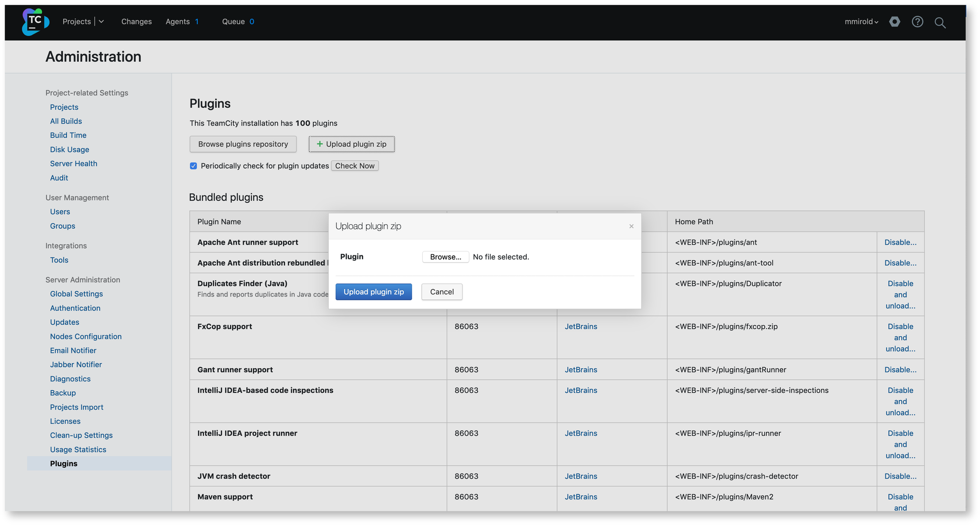The height and width of the screenshot is (525, 980).
Task: Click Browse plugins repository button
Action: coord(243,144)
